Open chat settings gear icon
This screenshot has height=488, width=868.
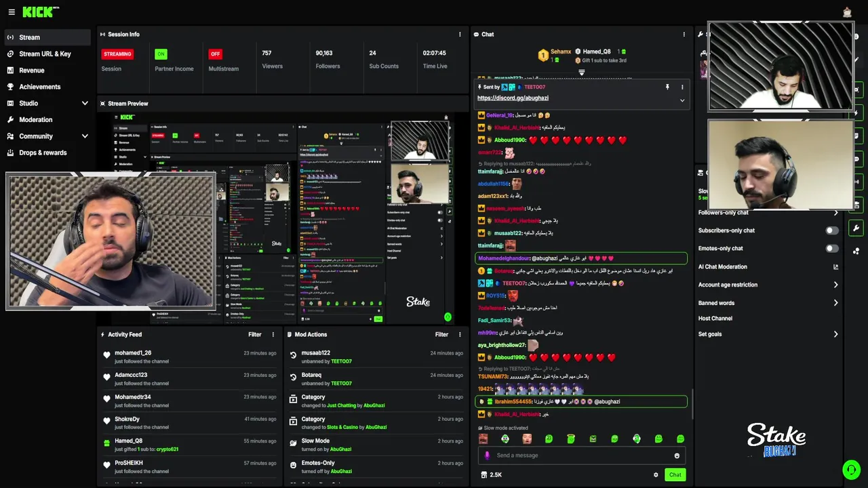[656, 475]
